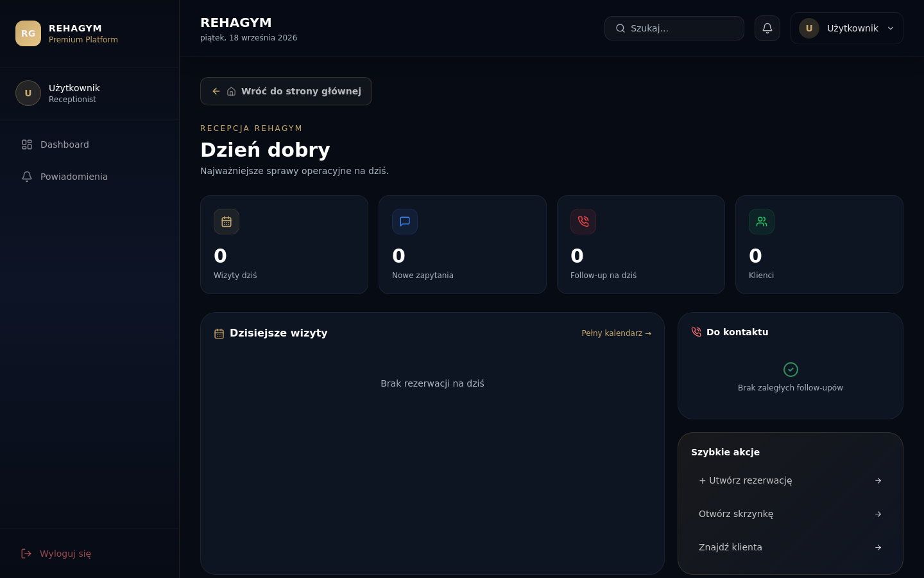Click the search magnifier icon

tap(620, 28)
